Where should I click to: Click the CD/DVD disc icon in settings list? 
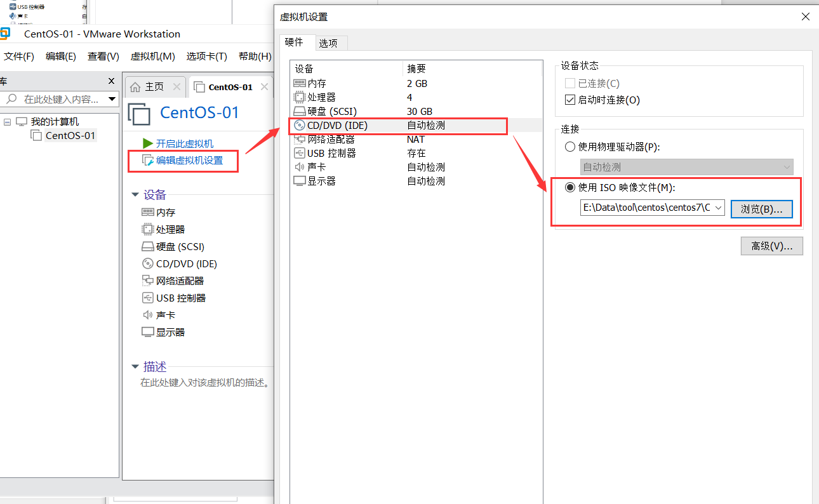tap(300, 126)
